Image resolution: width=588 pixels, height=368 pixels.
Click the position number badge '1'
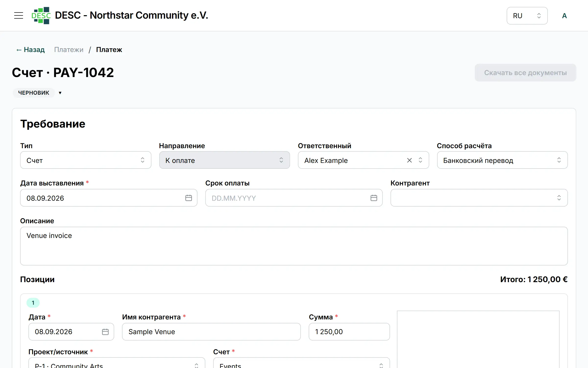(x=33, y=303)
